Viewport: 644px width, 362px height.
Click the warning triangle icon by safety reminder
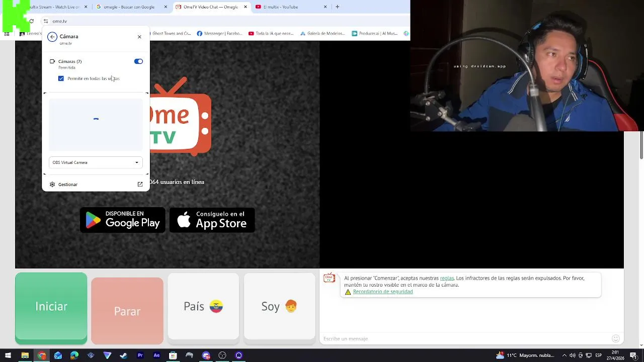(x=348, y=292)
